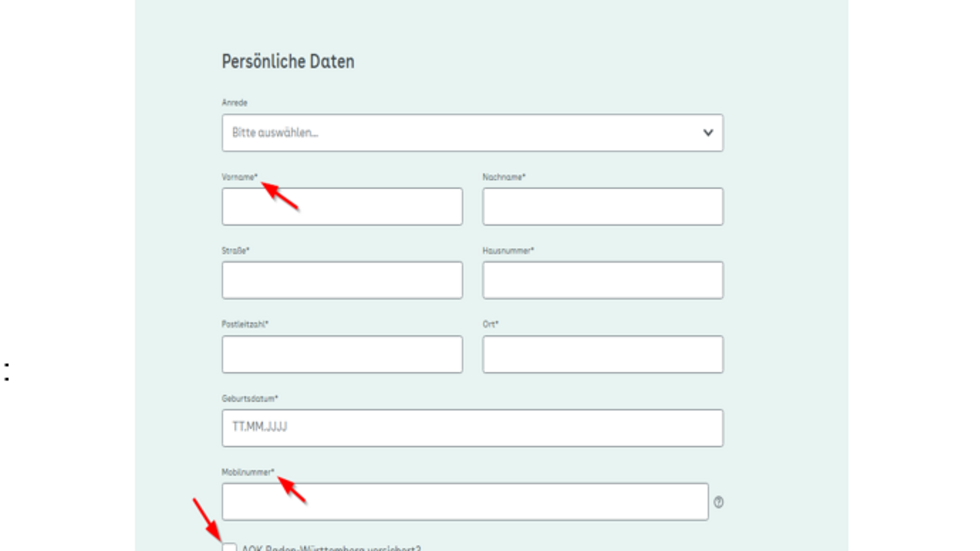This screenshot has width=980, height=551.
Task: Click the Geburtsdatum TT.MM.JJJJ date field
Action: coord(472,428)
